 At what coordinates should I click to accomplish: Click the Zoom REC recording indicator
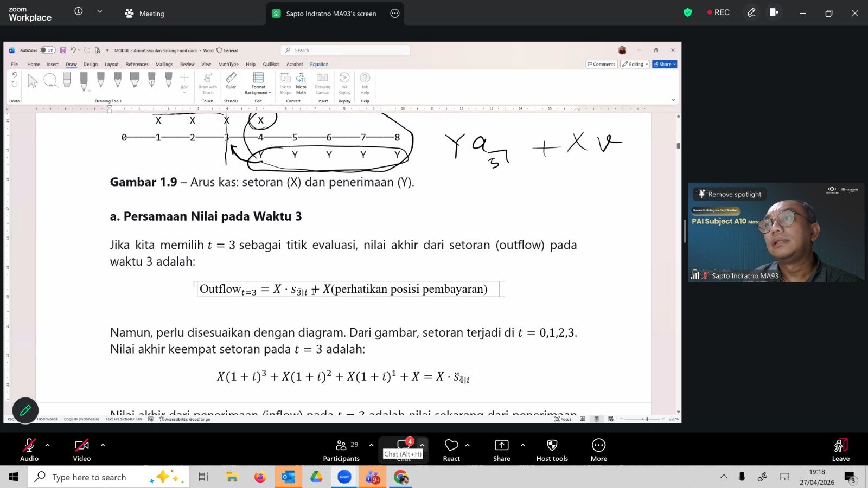coord(718,12)
